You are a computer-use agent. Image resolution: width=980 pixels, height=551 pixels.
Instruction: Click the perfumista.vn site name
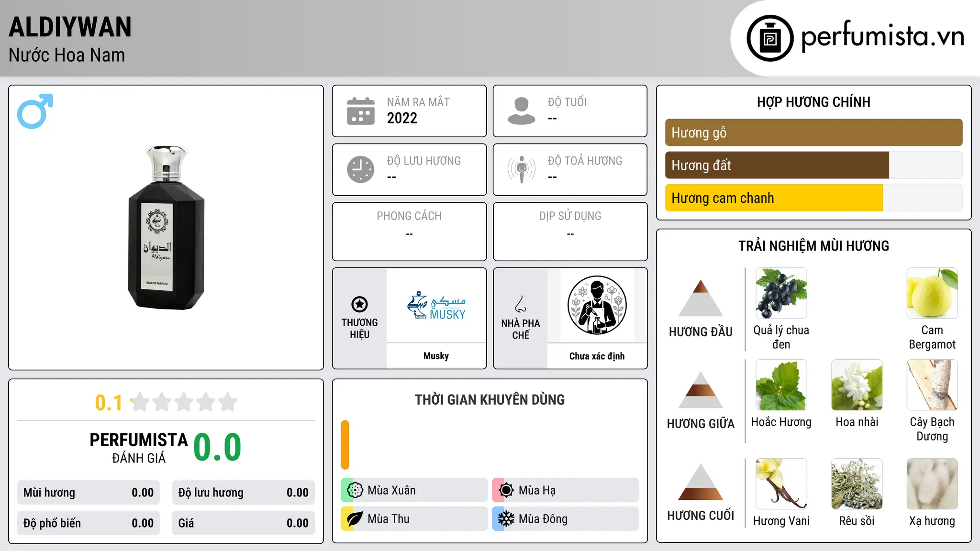coord(882,36)
